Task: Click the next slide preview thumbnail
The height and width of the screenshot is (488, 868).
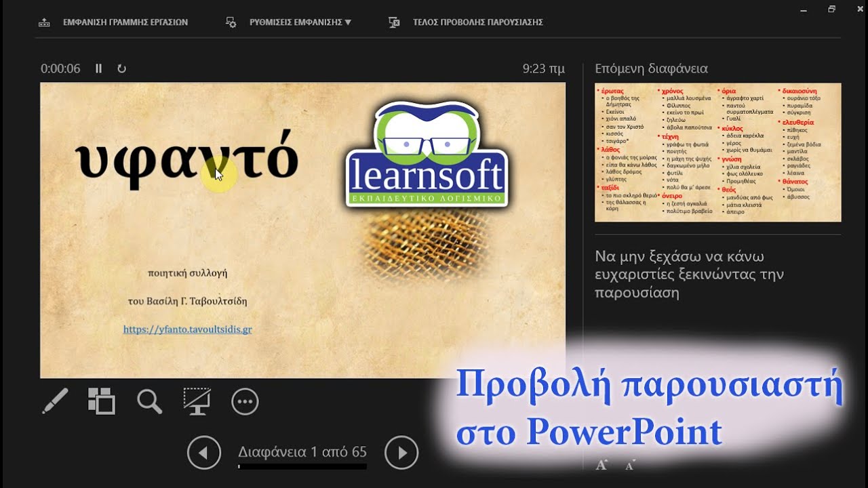Action: pyautogui.click(x=717, y=152)
